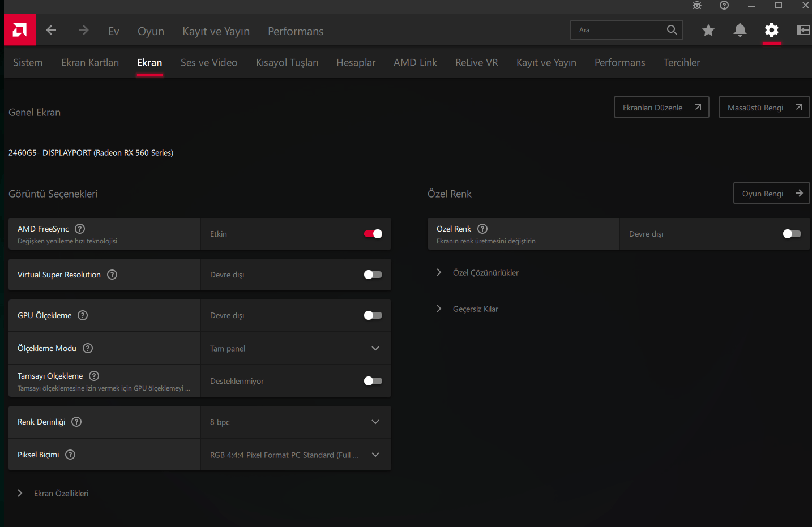This screenshot has width=812, height=527.
Task: Select 2460G5- DISPLAYPORT display entry
Action: pyautogui.click(x=91, y=153)
